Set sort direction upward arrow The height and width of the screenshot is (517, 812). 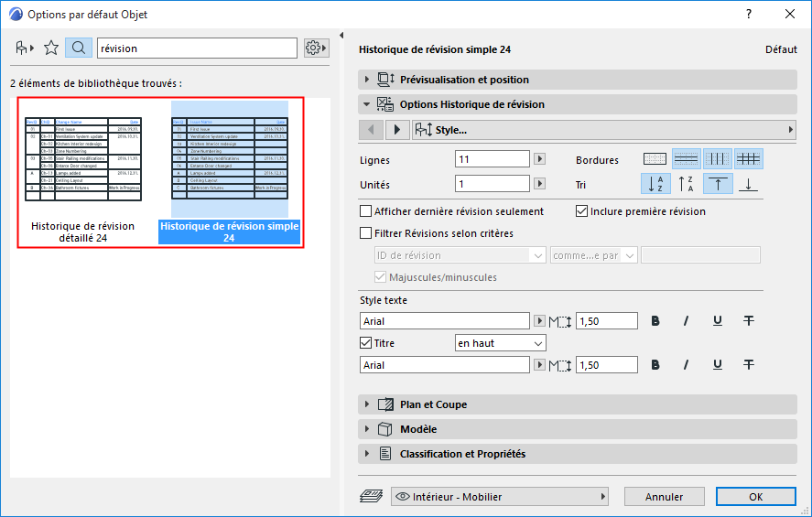(x=718, y=184)
